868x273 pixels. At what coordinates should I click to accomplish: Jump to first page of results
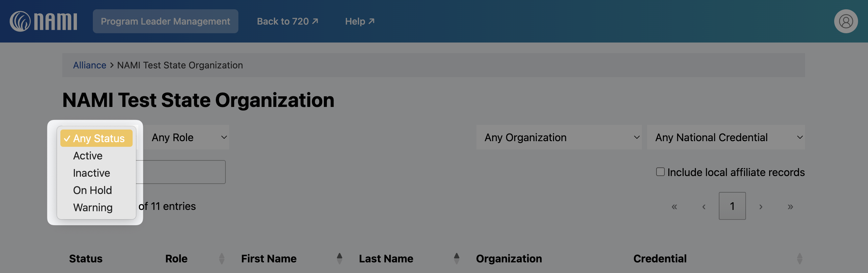tap(674, 206)
